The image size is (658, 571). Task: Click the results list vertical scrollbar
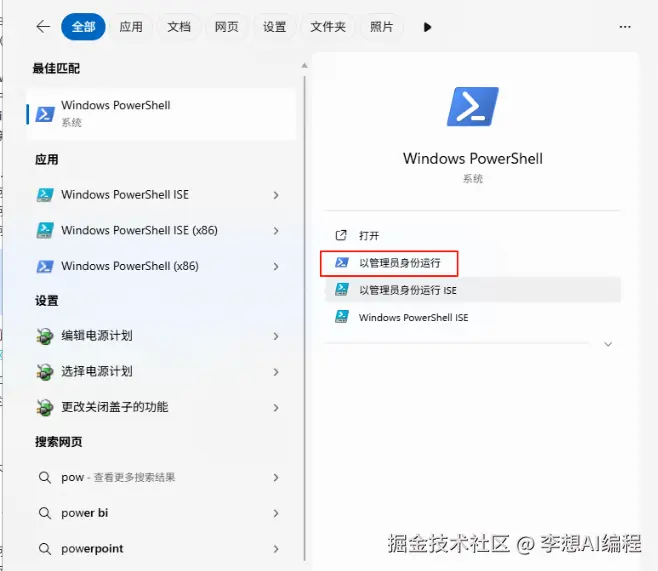point(305,318)
